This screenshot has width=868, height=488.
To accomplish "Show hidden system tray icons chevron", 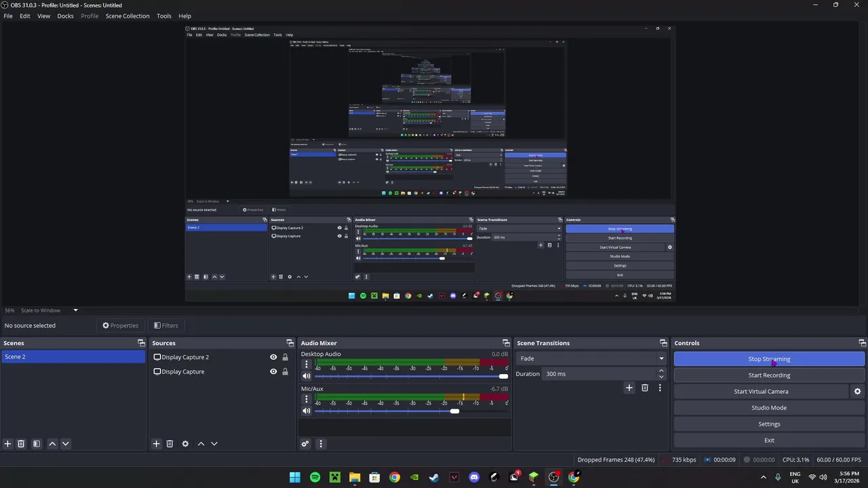I will pos(765,477).
